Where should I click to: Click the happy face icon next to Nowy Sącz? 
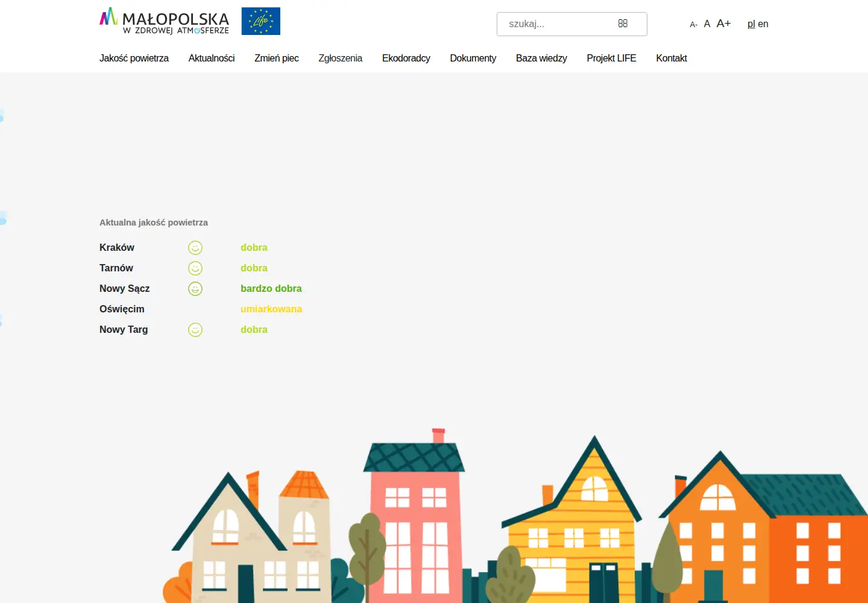tap(195, 289)
